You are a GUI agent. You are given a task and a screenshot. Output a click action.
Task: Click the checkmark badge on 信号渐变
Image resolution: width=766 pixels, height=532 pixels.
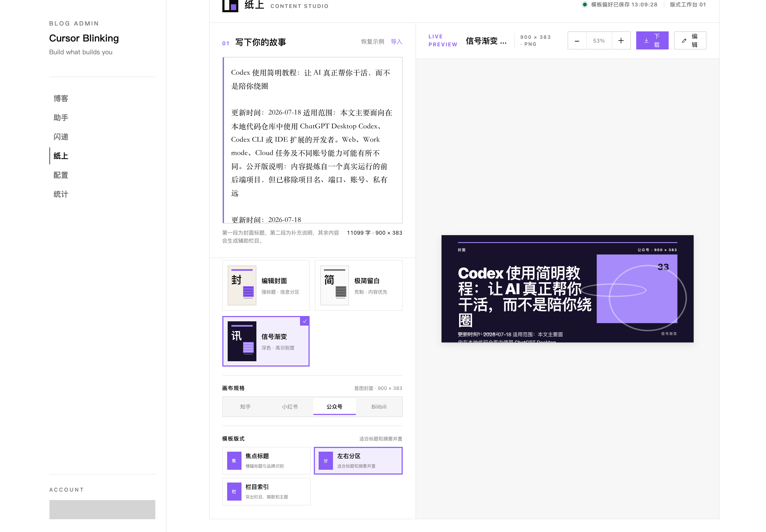click(305, 321)
